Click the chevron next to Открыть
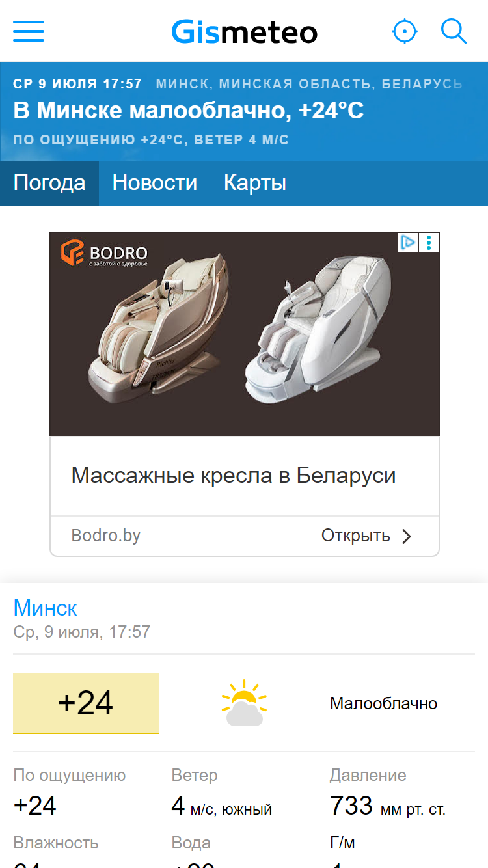 [407, 536]
